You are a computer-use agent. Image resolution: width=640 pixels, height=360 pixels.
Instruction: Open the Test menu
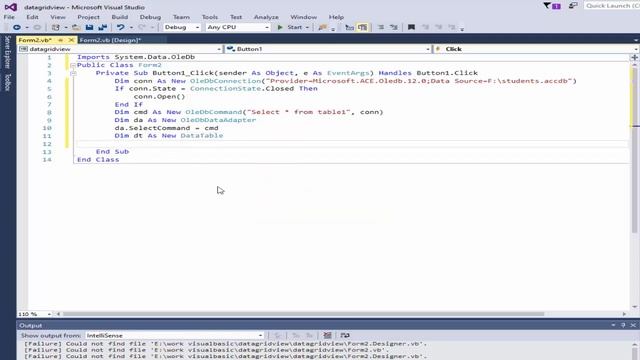pos(236,17)
